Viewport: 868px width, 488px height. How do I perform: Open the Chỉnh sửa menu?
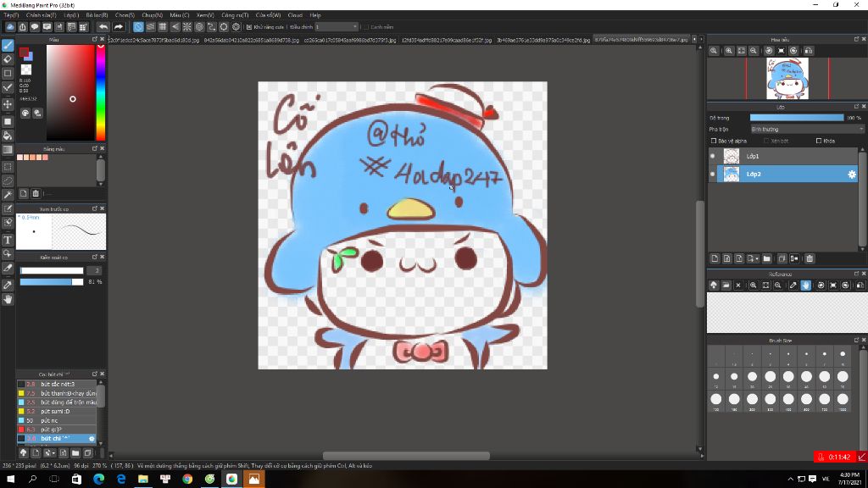[x=41, y=15]
